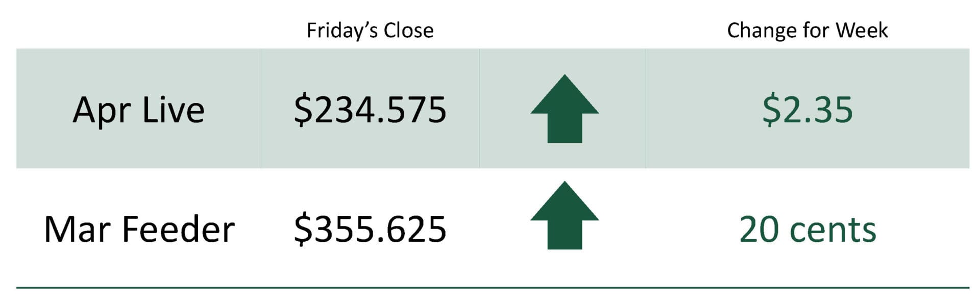The height and width of the screenshot is (304, 980).
Task: Click the word "Live" in the first row
Action: click(x=174, y=110)
